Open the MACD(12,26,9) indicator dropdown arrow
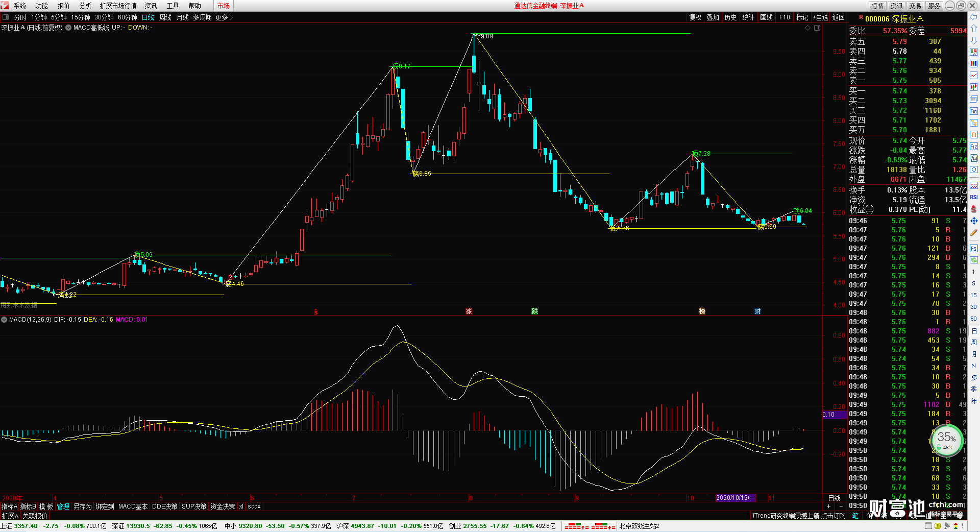This screenshot has width=980, height=532. [x=4, y=320]
